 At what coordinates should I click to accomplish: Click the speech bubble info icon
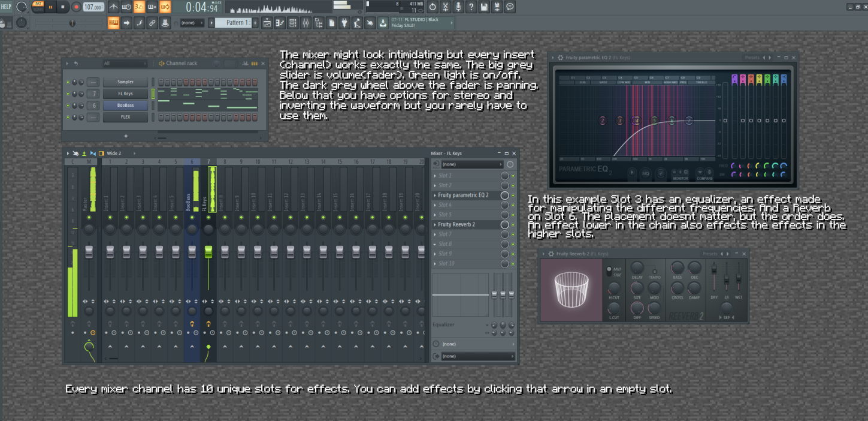pos(510,7)
